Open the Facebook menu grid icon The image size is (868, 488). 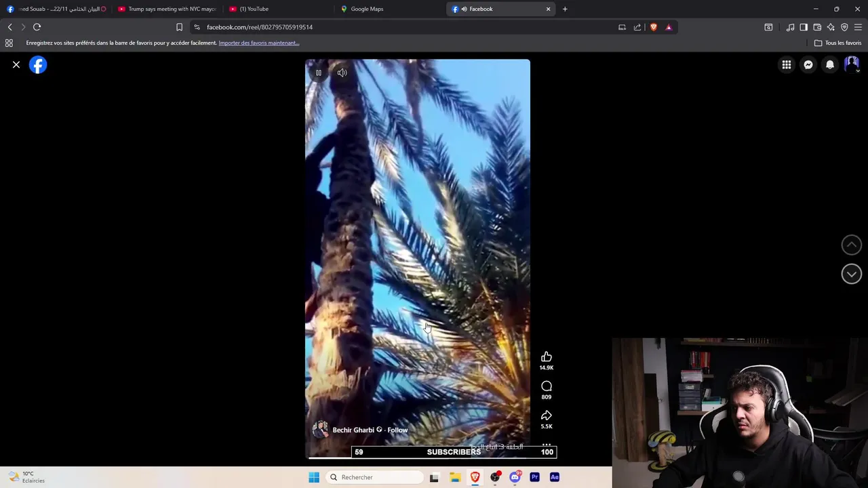[x=787, y=65]
